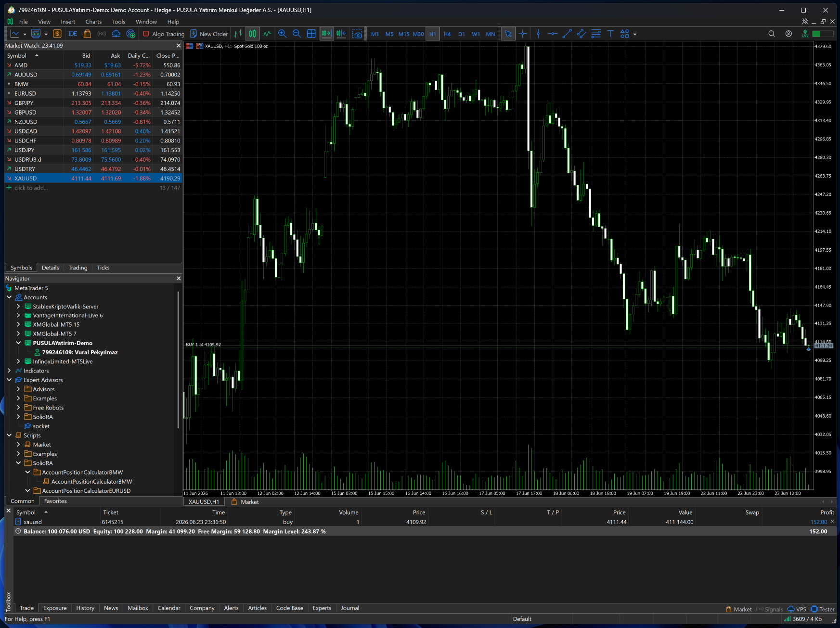Open the indicators list dropdown arrow

(x=46, y=34)
